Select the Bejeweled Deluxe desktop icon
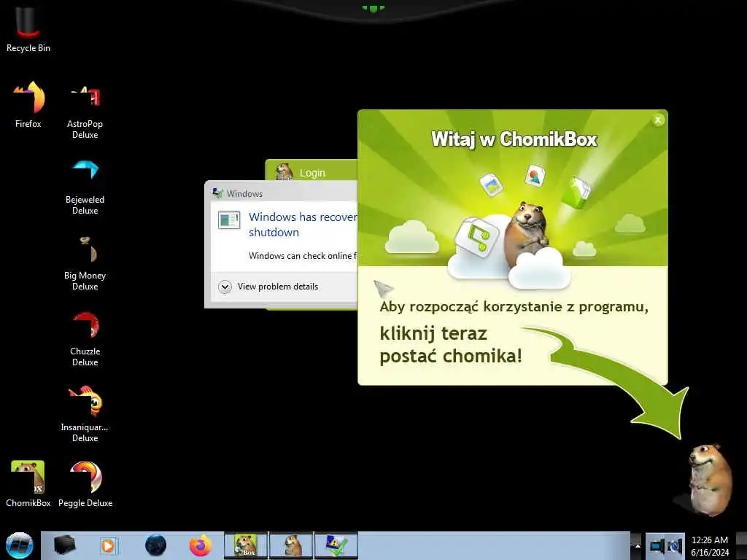 85,187
